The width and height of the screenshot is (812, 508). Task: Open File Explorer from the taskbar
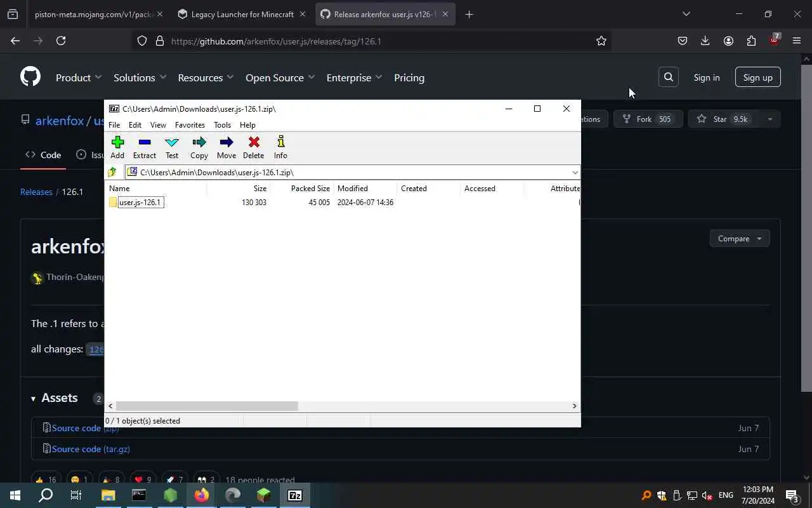click(108, 495)
